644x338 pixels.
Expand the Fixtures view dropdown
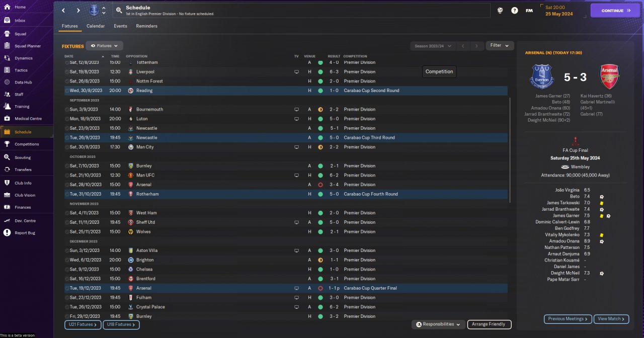[x=104, y=46]
